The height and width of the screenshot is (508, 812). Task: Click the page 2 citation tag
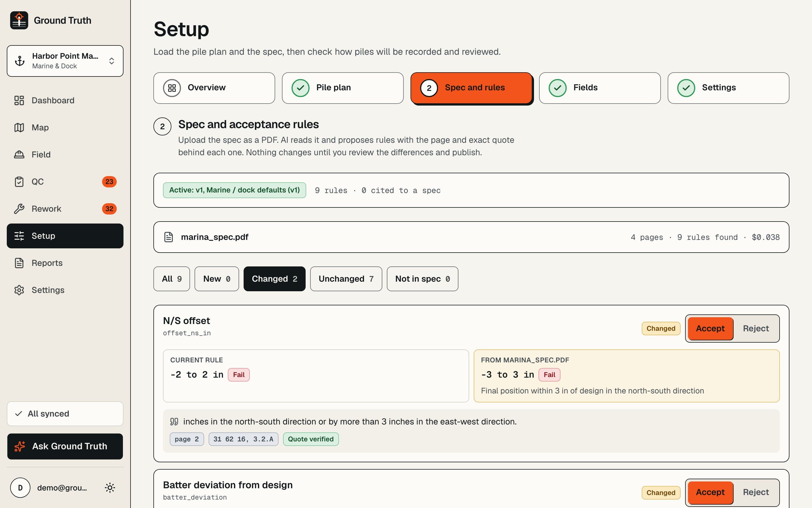click(x=187, y=439)
